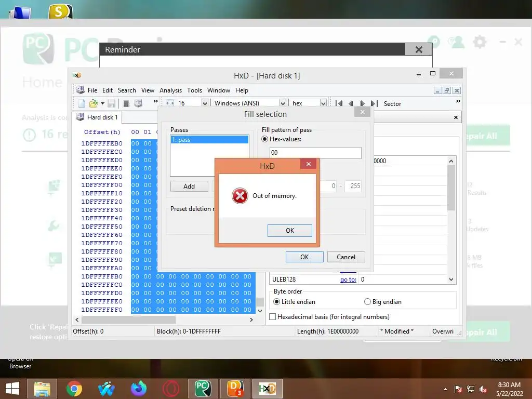The width and height of the screenshot is (532, 399).
Task: Open Opera browser from the taskbar
Action: click(171, 389)
